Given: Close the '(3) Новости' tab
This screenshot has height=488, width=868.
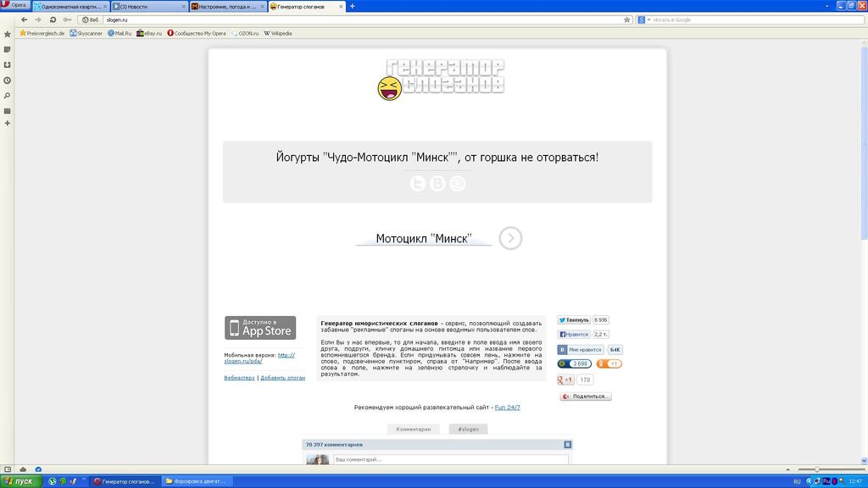Looking at the screenshot, I should tap(184, 7).
